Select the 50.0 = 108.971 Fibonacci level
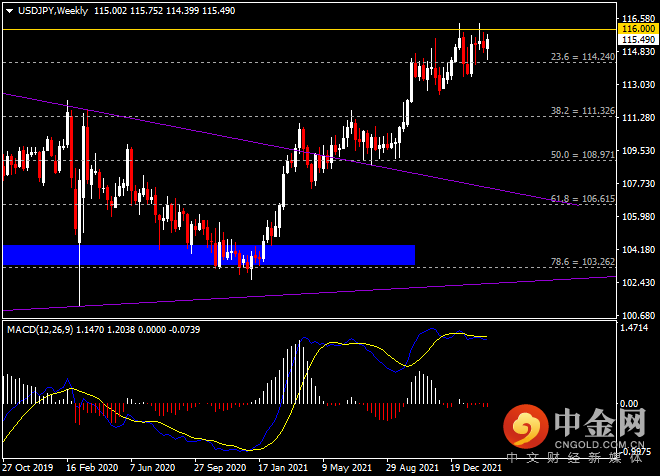 583,155
